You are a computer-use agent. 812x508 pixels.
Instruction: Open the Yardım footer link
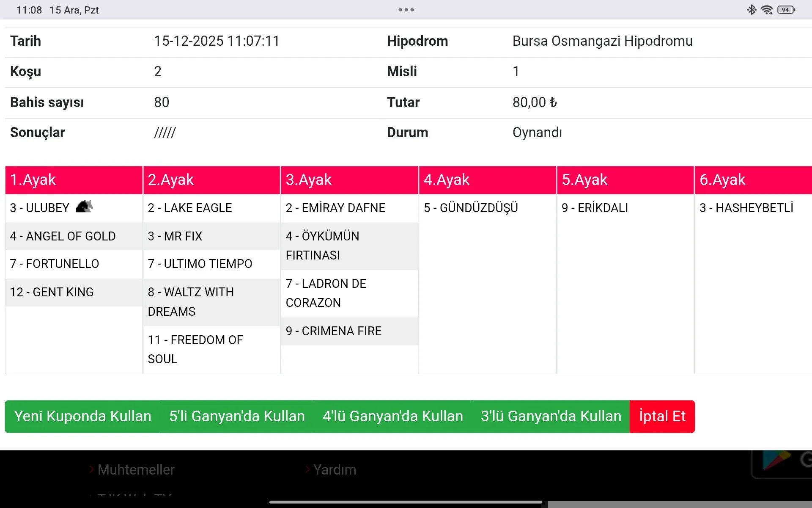pos(335,469)
